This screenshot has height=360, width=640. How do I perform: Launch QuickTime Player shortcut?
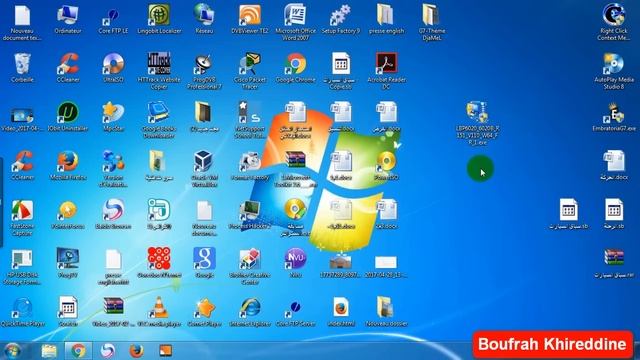click(x=22, y=313)
